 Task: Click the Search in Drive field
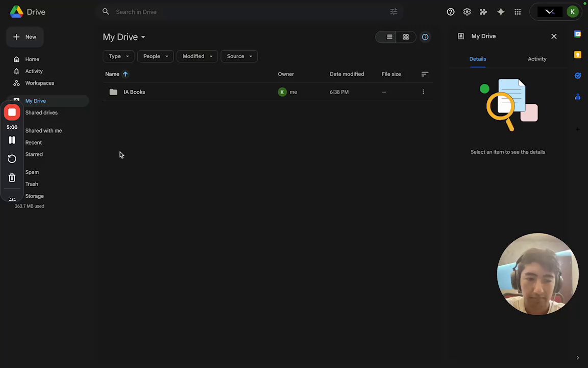(x=245, y=12)
